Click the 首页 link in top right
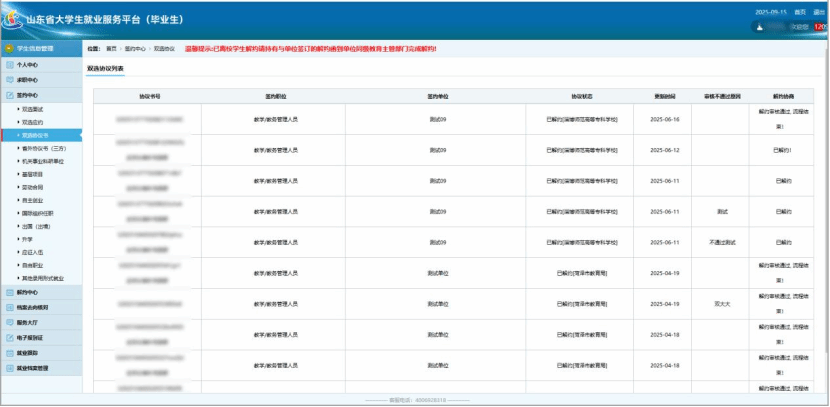Image resolution: width=830 pixels, height=407 pixels. coord(799,11)
